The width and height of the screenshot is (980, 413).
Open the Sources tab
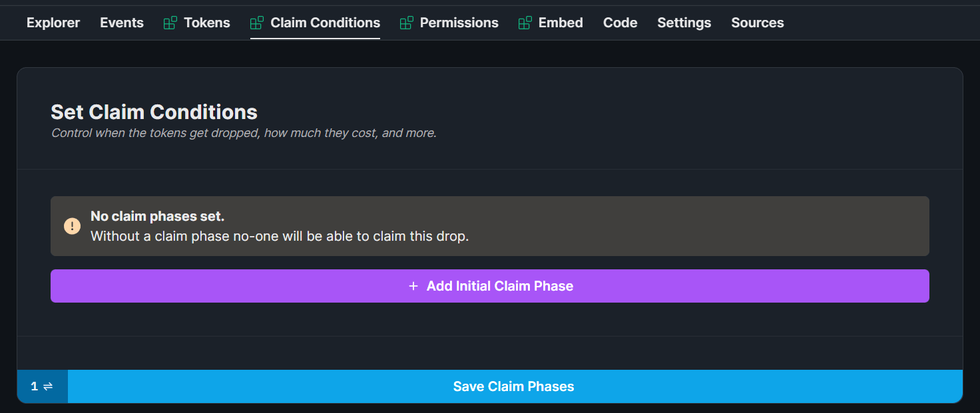tap(757, 22)
